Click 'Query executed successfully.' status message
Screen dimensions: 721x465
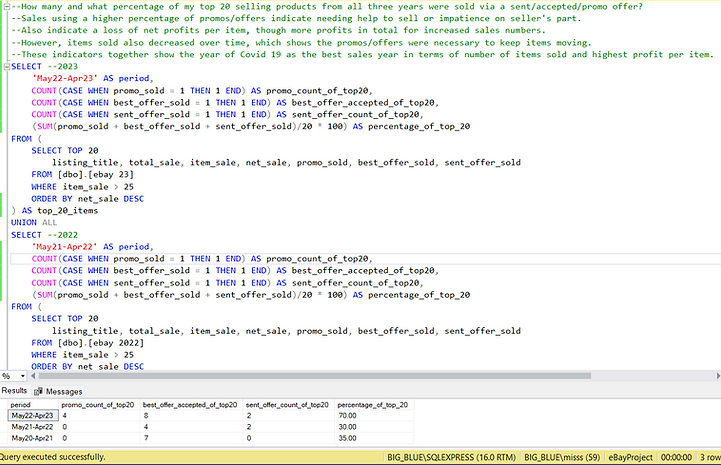(52, 457)
